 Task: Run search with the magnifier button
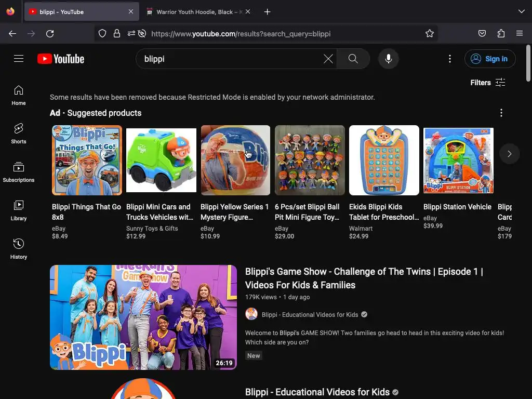coord(353,59)
